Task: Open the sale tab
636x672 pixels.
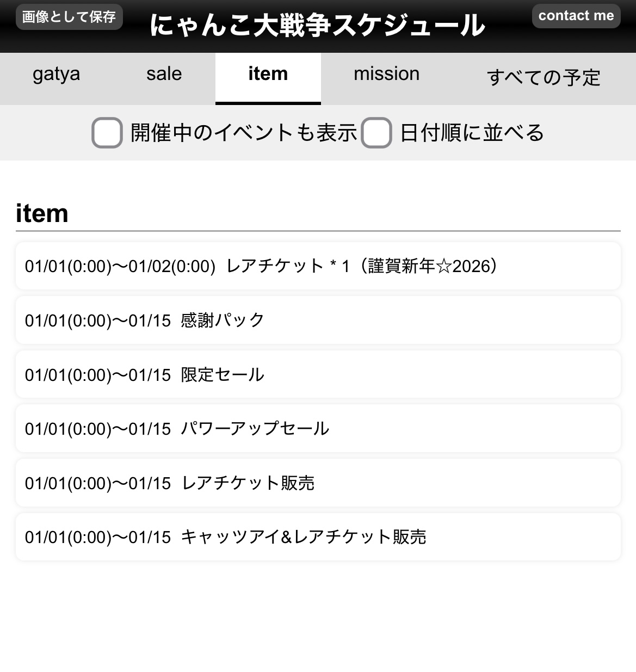Action: coord(164,75)
